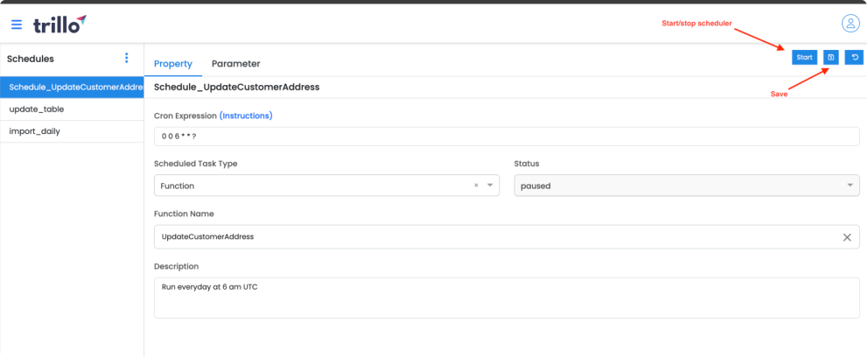Clear the Function Name field with X

point(847,237)
